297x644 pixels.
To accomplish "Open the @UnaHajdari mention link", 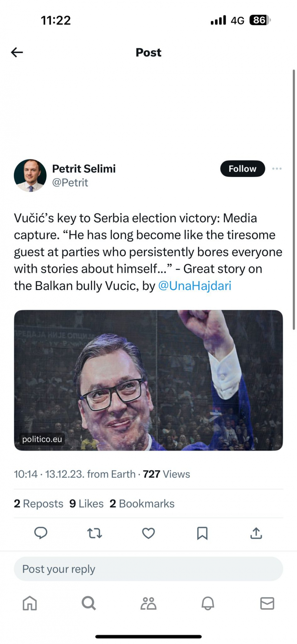I will point(195,286).
